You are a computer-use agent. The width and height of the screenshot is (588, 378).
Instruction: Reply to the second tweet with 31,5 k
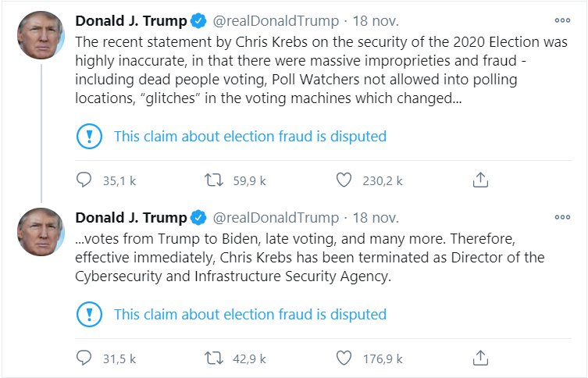85,358
